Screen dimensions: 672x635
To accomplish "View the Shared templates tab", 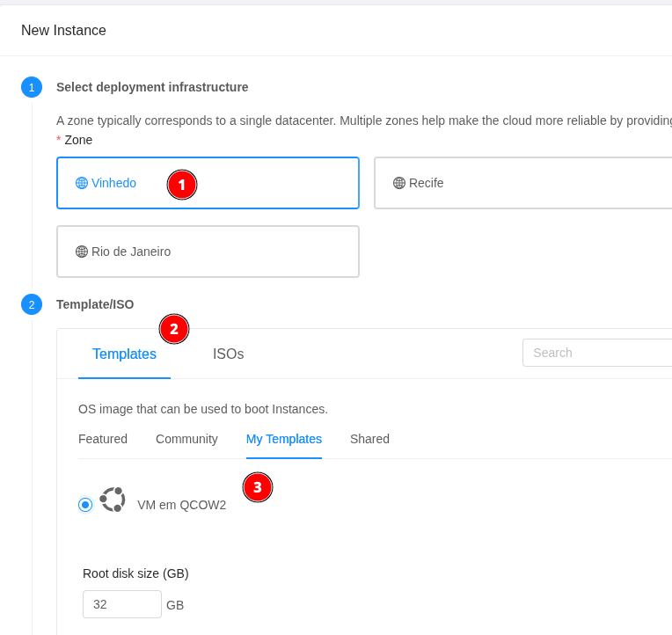I will 369,439.
